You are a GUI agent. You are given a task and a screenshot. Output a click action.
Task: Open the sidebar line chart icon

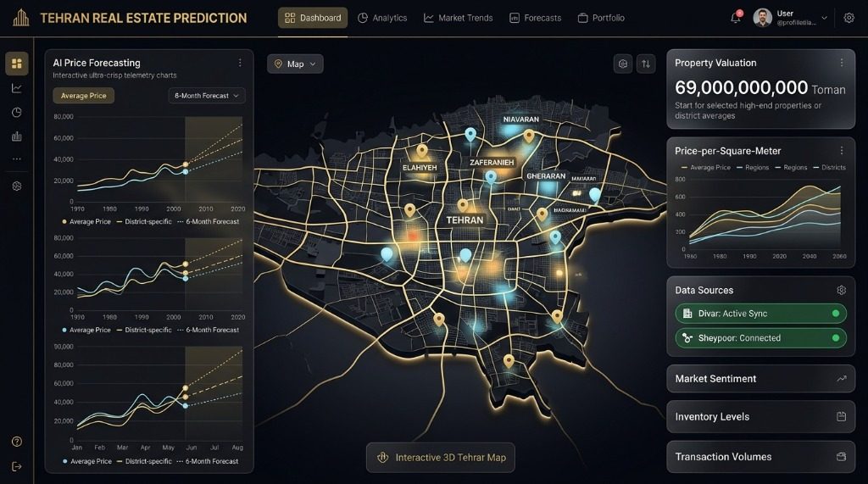pos(17,88)
